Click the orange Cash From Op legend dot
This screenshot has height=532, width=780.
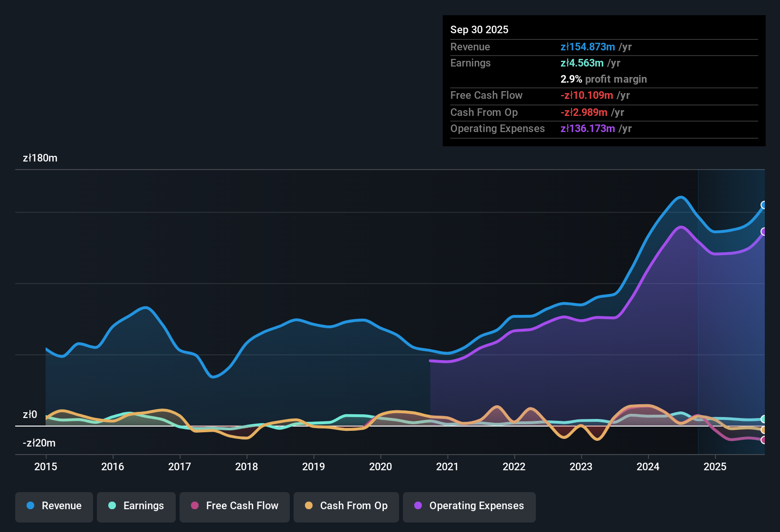point(309,506)
